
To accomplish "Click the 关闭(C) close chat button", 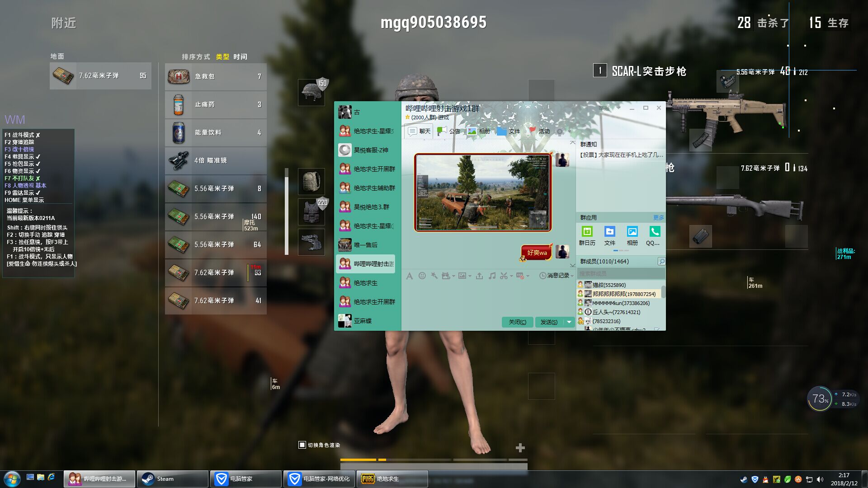I will pyautogui.click(x=517, y=322).
